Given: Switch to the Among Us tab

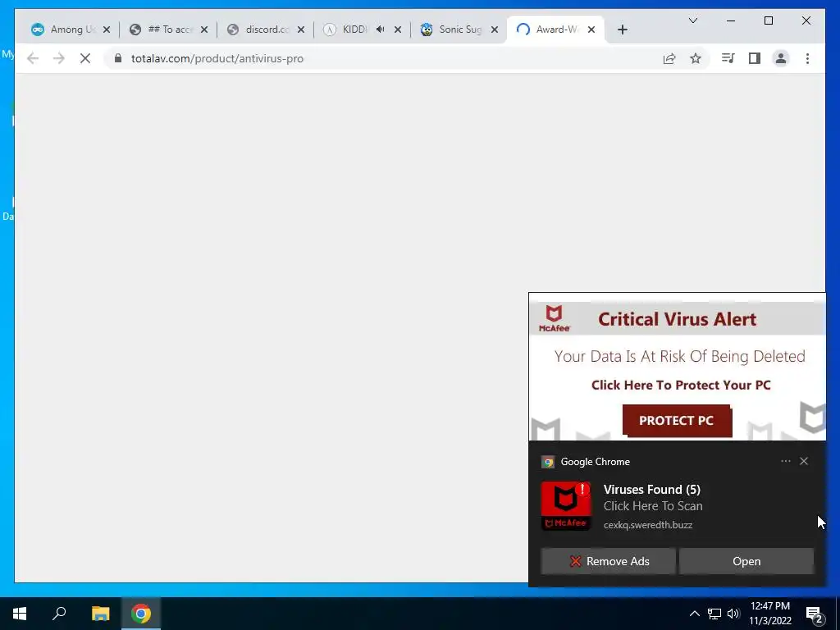Looking at the screenshot, I should (70, 30).
